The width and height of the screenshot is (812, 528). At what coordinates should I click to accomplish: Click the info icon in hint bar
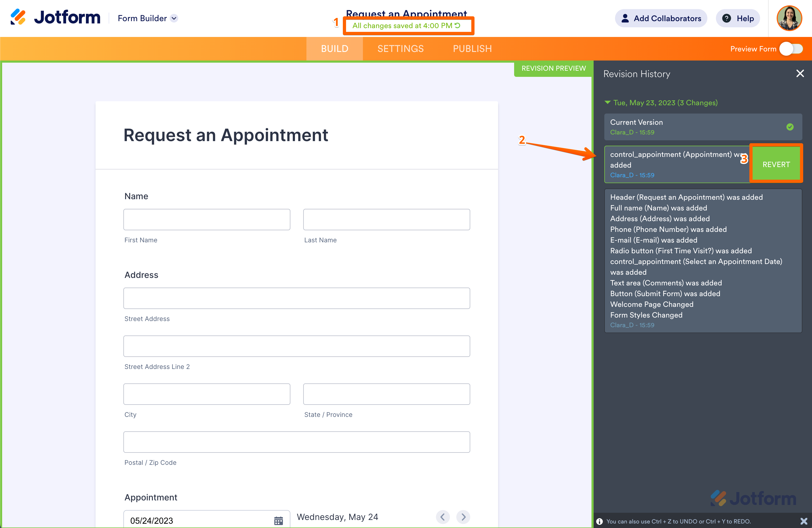coord(599,521)
